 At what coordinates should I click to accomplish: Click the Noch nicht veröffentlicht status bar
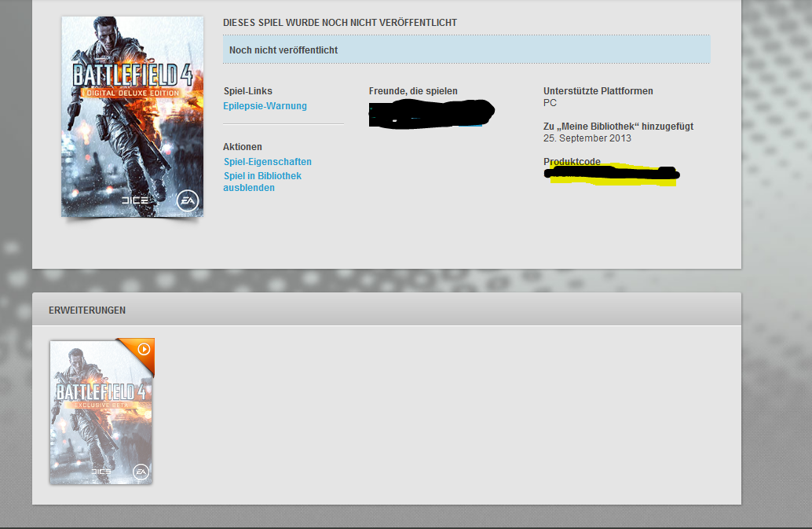point(466,50)
